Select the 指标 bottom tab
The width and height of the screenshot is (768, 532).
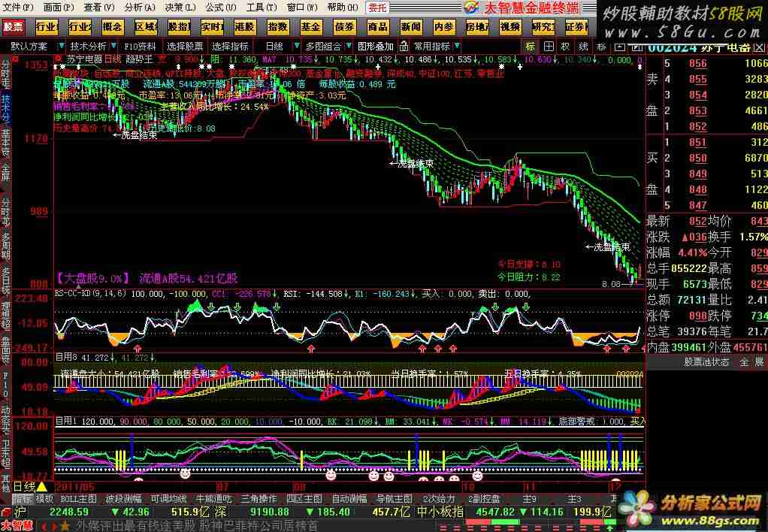(x=22, y=499)
